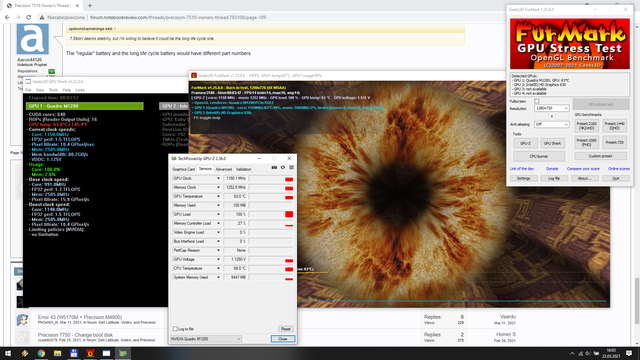Launch GPU-Z from FurMark Tools
This screenshot has height=360, width=640.
(x=525, y=143)
